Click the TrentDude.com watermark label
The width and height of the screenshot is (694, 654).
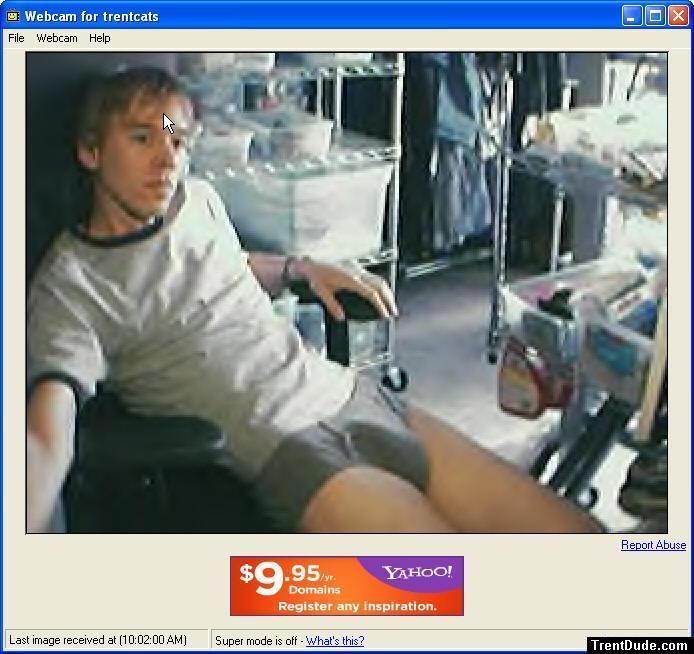[x=639, y=645]
